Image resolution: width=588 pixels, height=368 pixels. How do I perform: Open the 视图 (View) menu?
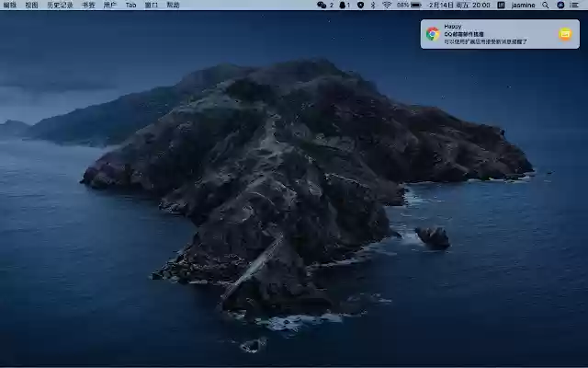pos(31,5)
